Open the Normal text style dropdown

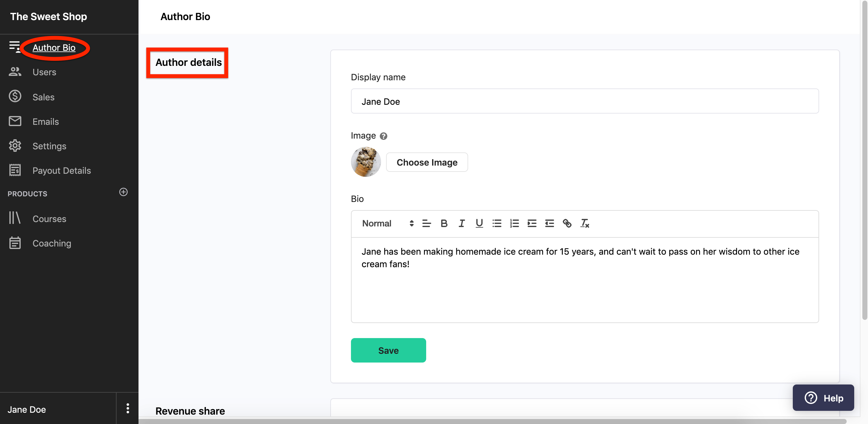(x=388, y=223)
